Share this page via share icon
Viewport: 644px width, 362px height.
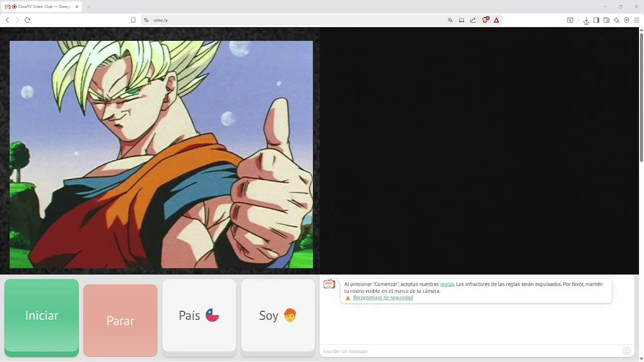tap(473, 20)
